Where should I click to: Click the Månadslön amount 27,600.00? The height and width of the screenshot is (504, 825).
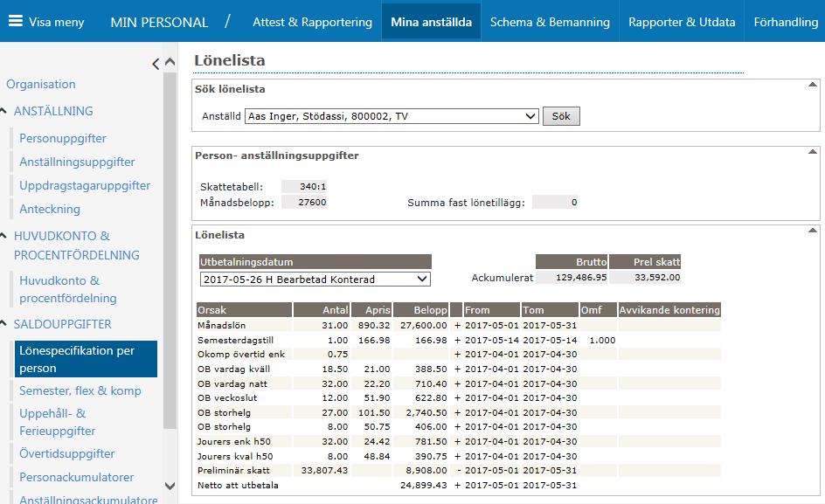[424, 325]
